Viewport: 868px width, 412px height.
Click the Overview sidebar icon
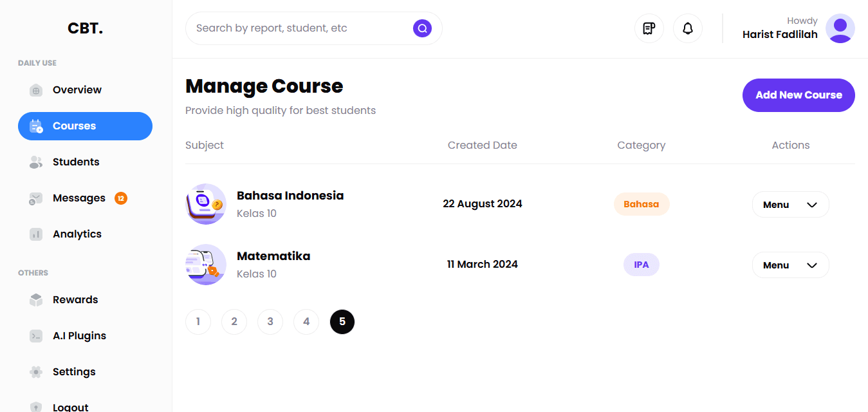[x=36, y=90]
